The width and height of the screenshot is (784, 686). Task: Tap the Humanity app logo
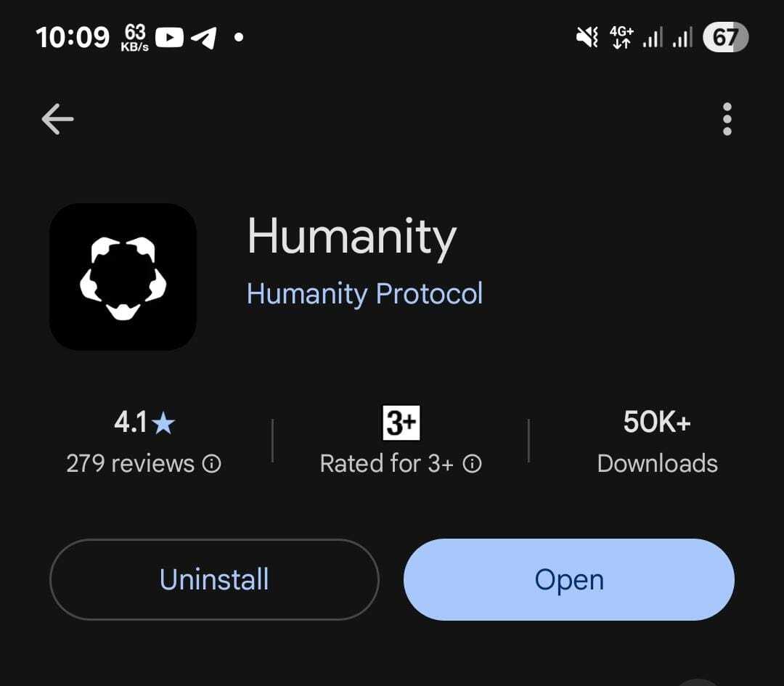123,277
